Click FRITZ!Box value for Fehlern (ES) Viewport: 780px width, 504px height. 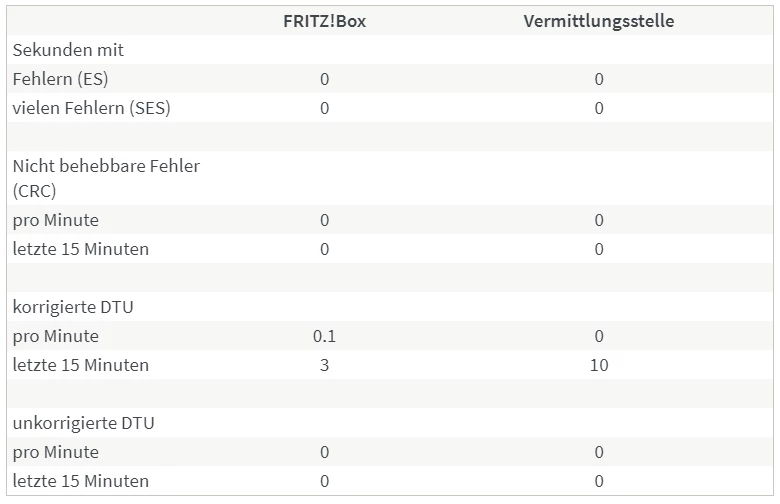coord(324,79)
